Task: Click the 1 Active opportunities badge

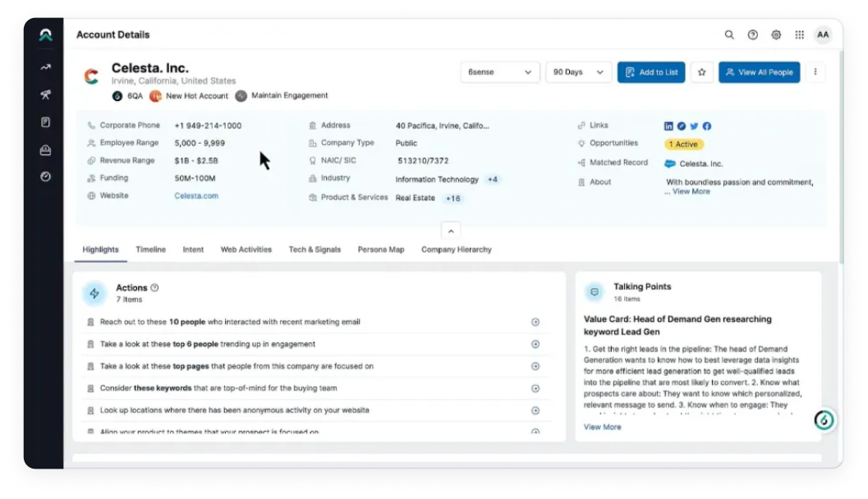Action: (683, 144)
